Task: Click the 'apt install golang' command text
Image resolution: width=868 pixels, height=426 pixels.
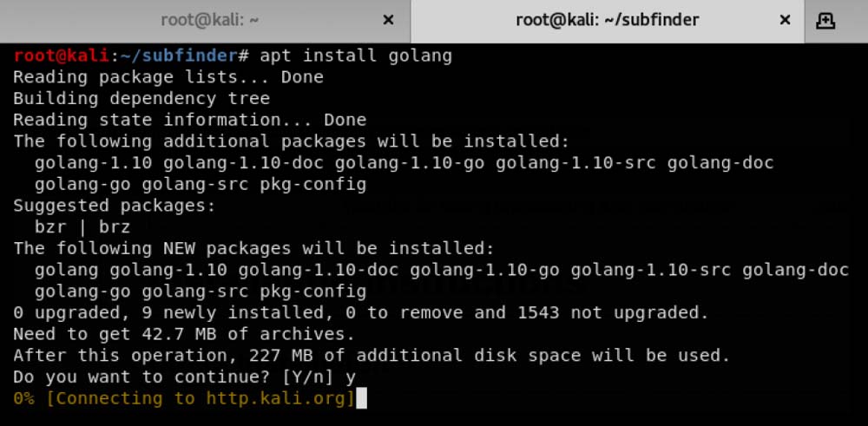Action: point(356,56)
